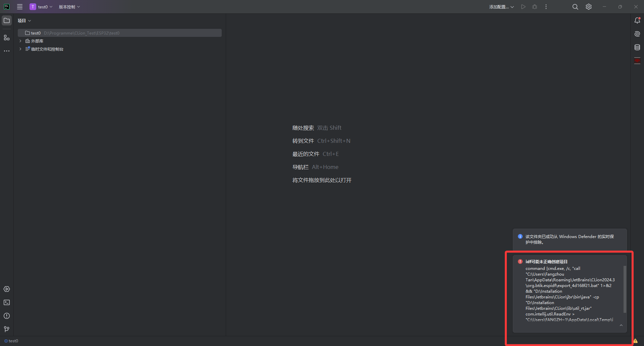Click the 随处搜索 hint text
The height and width of the screenshot is (346, 644).
point(303,128)
